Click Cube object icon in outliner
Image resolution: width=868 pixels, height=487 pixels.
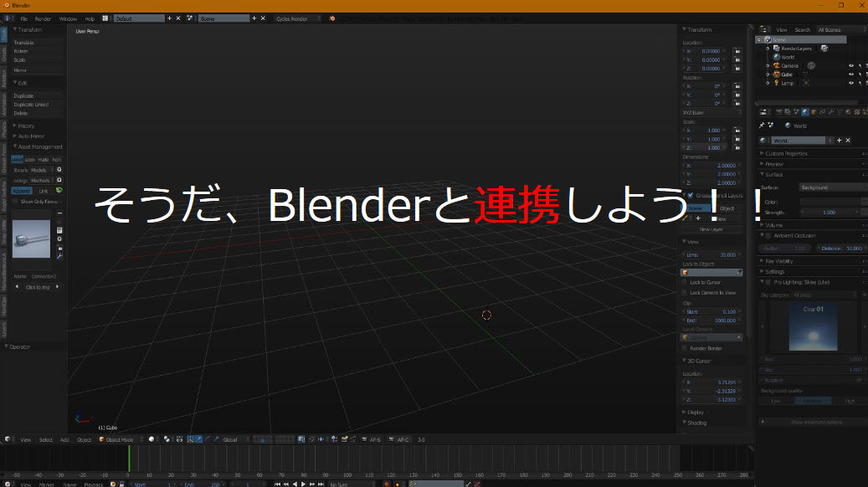777,74
